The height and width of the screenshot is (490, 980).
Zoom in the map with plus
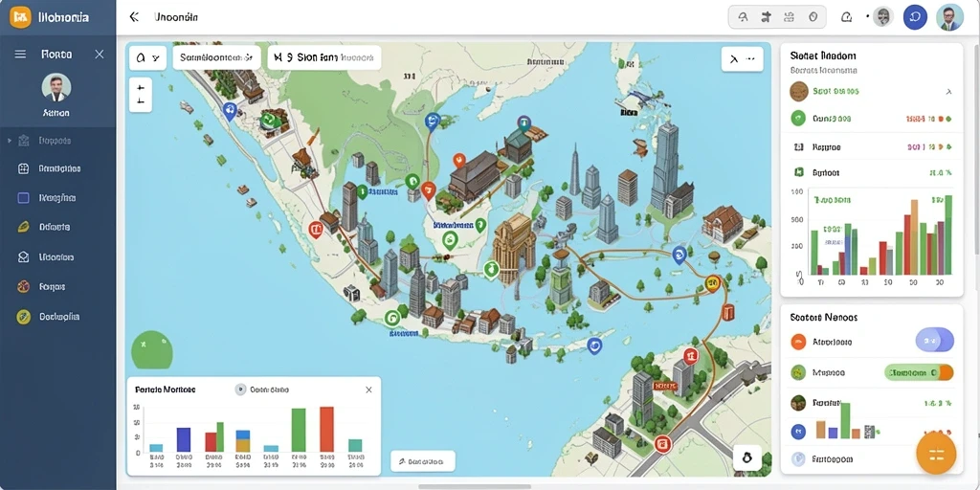141,87
